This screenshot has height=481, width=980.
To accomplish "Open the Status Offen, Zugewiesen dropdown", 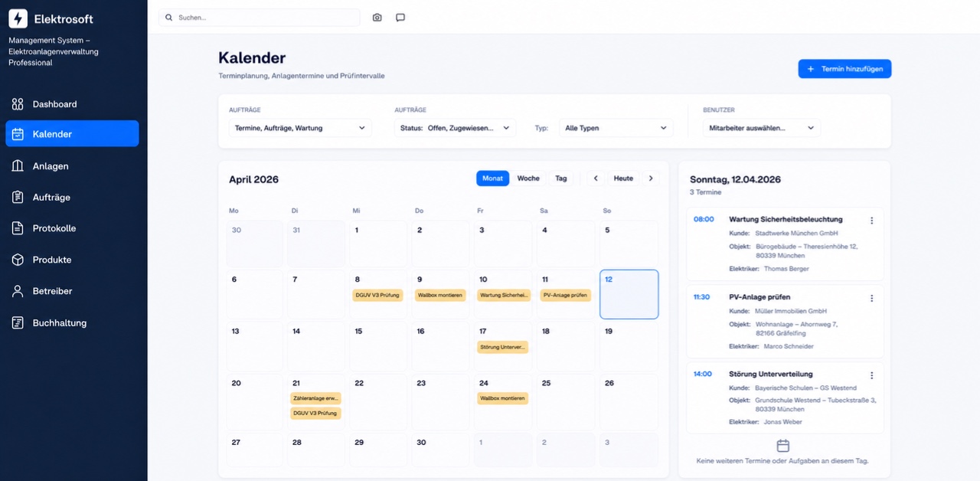I will point(456,128).
